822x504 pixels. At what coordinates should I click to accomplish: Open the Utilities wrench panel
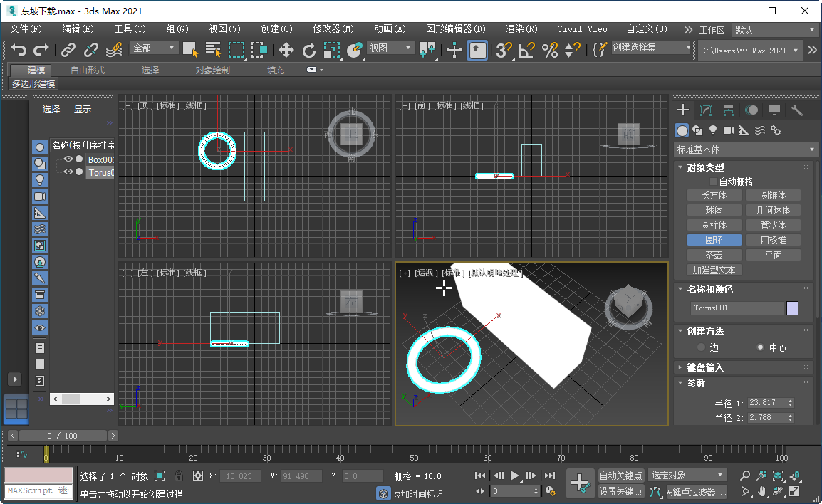798,110
